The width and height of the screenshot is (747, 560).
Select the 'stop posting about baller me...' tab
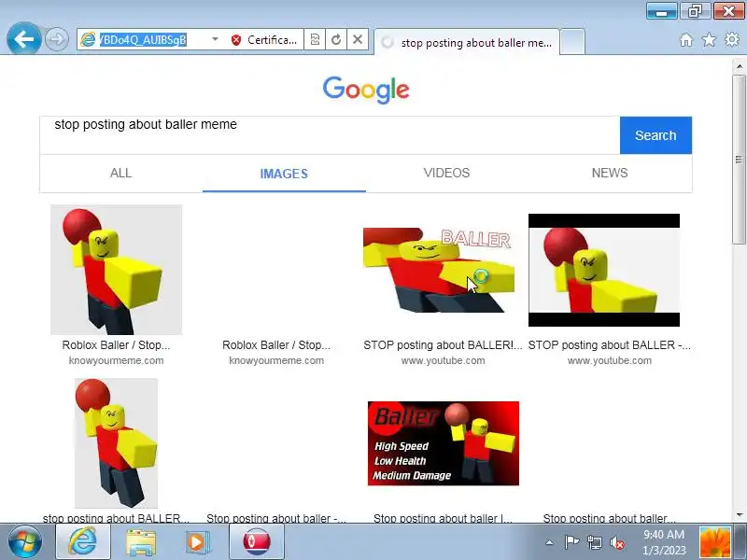[467, 42]
